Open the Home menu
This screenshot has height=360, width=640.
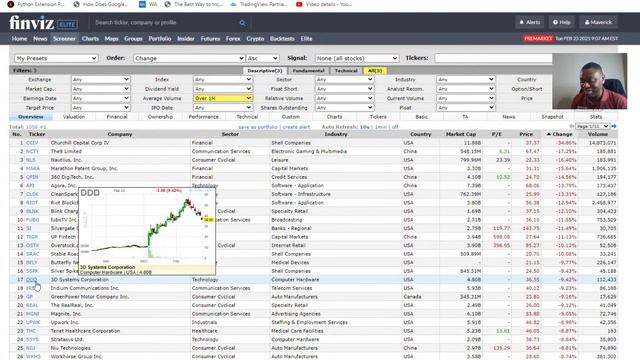point(19,39)
